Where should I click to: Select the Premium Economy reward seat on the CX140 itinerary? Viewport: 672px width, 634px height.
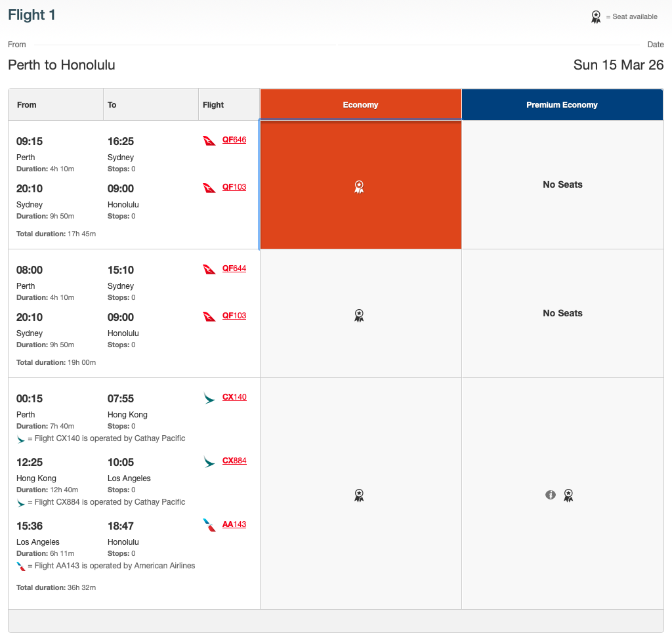click(x=568, y=495)
